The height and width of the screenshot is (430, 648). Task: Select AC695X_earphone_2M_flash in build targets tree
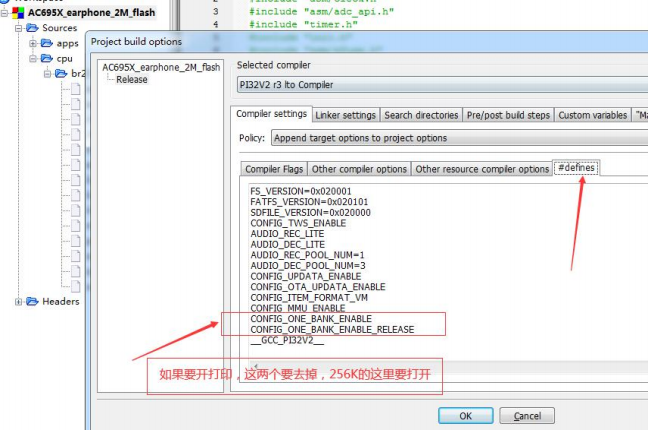click(161, 67)
